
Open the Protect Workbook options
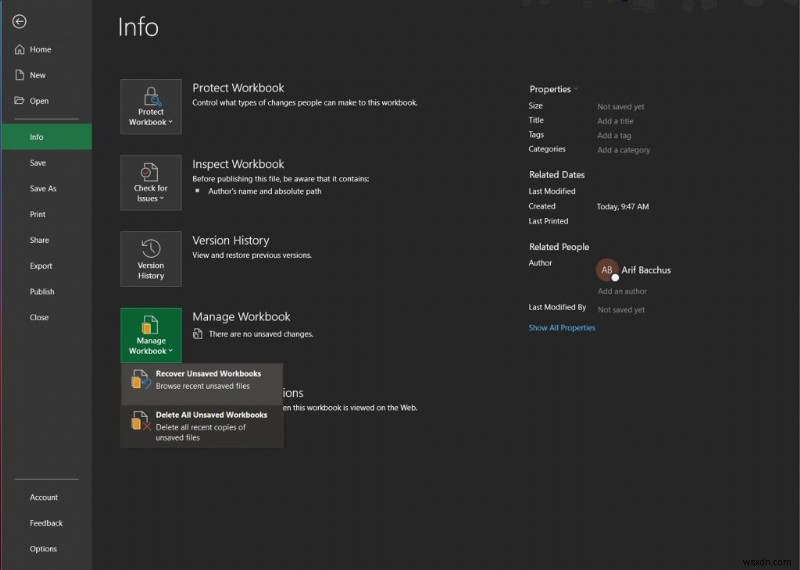coord(151,107)
